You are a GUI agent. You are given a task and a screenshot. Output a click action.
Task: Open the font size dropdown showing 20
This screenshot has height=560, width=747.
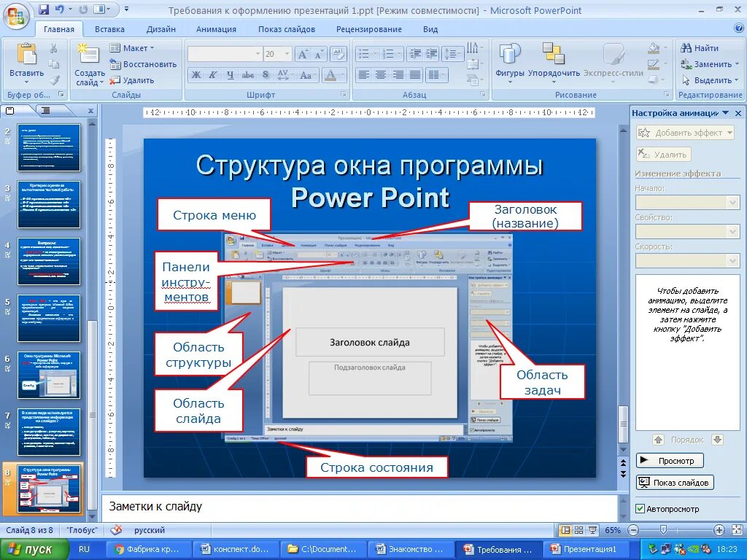[x=287, y=54]
